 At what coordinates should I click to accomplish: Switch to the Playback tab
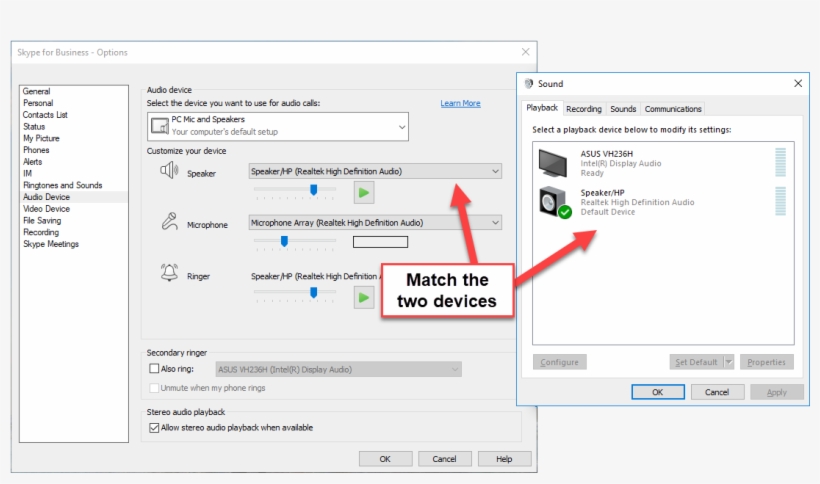pyautogui.click(x=542, y=108)
